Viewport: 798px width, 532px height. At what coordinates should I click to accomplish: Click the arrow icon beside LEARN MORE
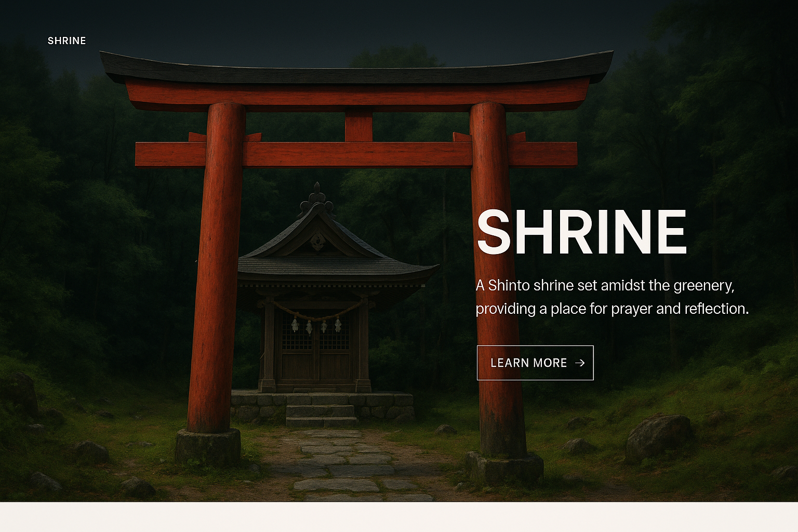580,363
